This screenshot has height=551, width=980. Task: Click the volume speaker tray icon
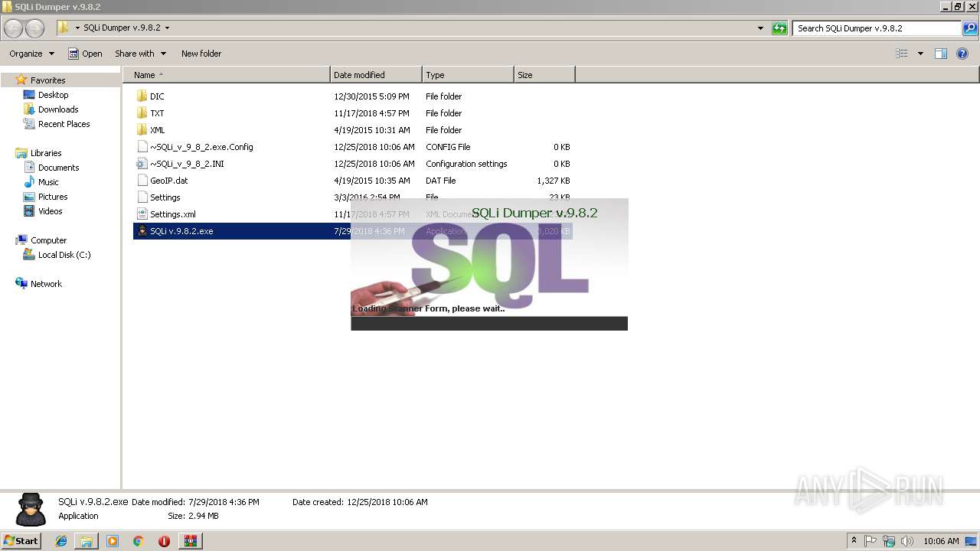[x=907, y=541]
